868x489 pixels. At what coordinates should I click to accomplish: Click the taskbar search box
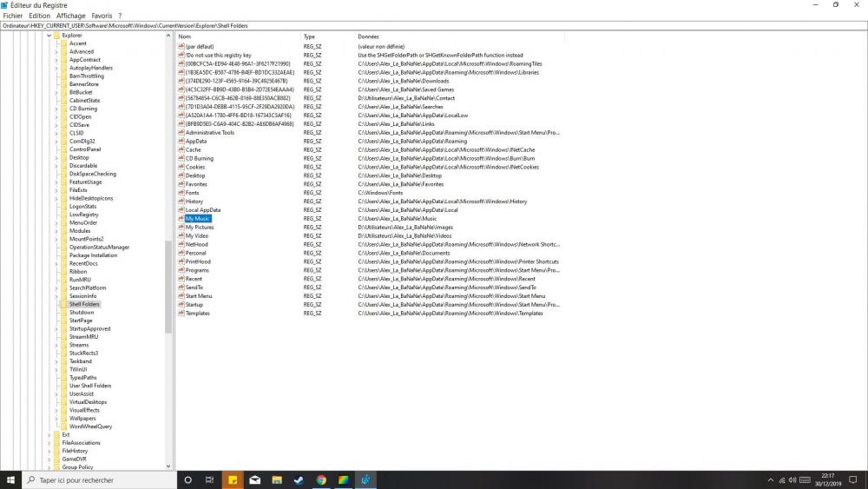pos(100,480)
